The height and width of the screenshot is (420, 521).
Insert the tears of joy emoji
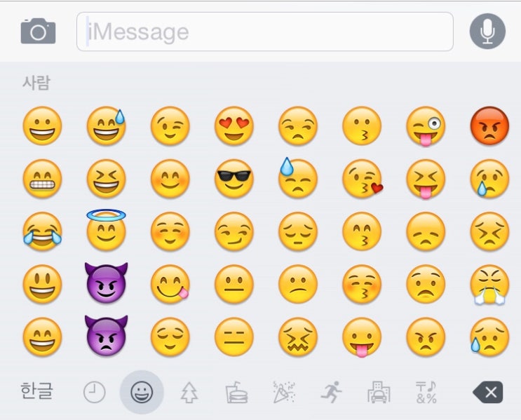click(x=42, y=231)
